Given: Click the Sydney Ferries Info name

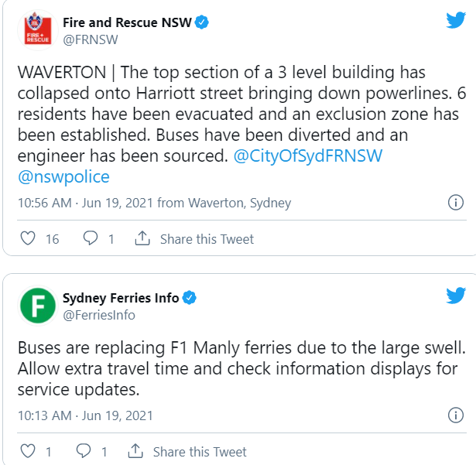Looking at the screenshot, I should coord(121,298).
